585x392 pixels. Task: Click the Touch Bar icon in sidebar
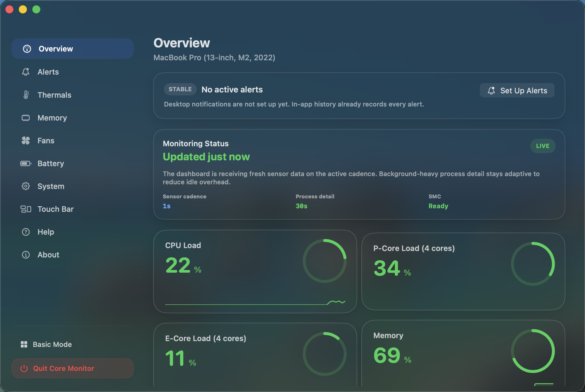[26, 209]
